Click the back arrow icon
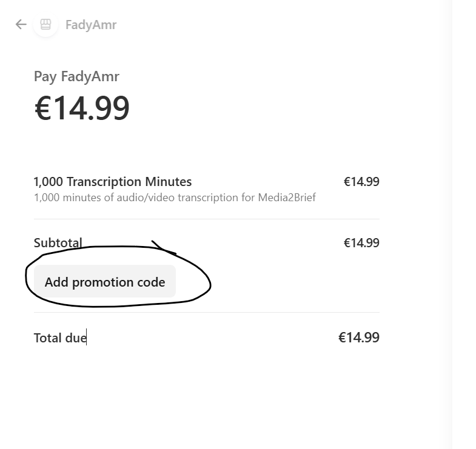The height and width of the screenshot is (449, 476). (21, 24)
